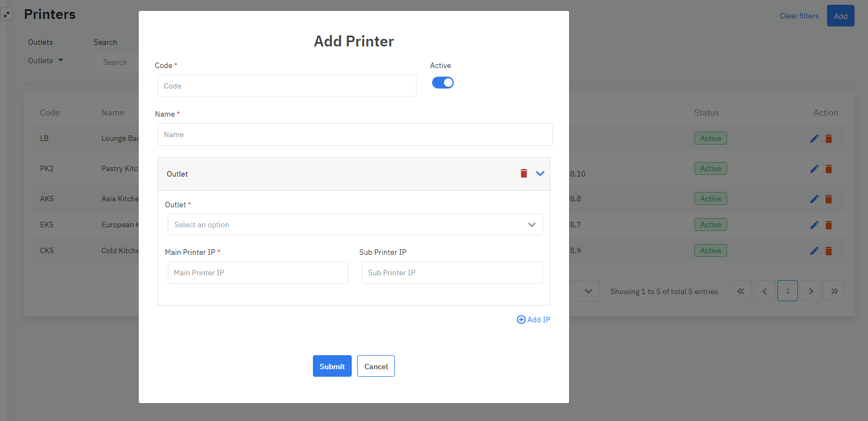Image resolution: width=868 pixels, height=421 pixels.
Task: Click Clear filters link
Action: coord(798,16)
